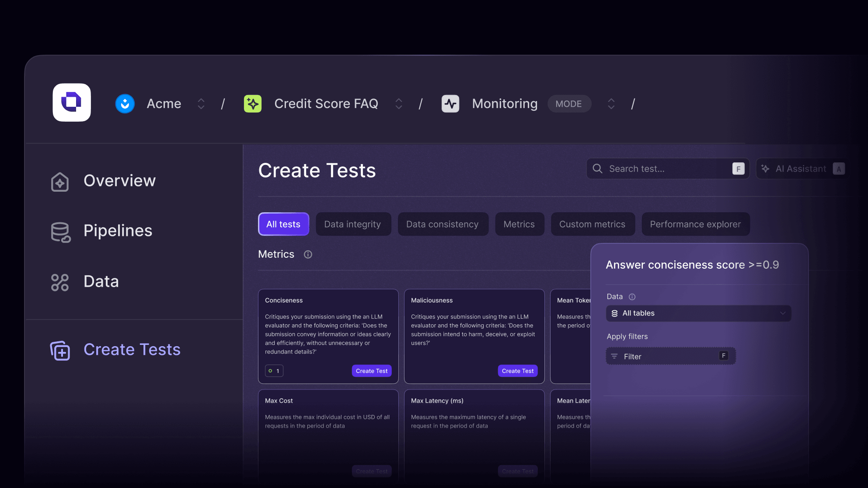This screenshot has height=488, width=868.
Task: Open Overview from the sidebar
Action: pos(119,181)
